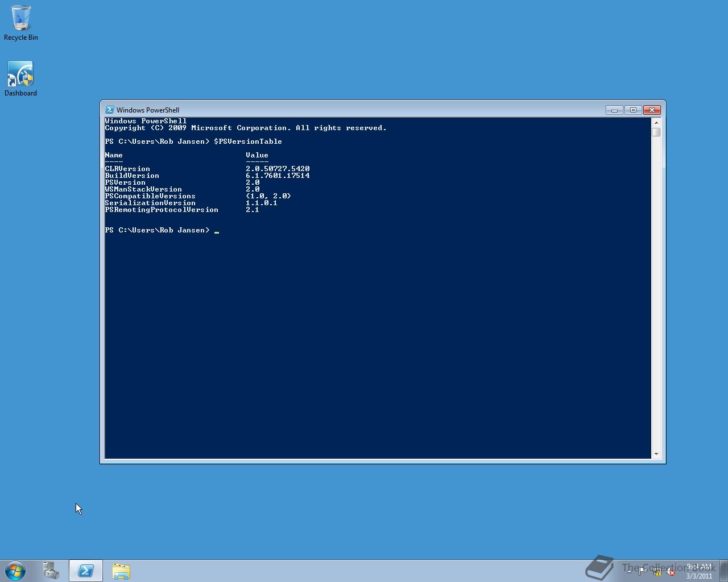Select the PowerShell taskbar button

[86, 571]
